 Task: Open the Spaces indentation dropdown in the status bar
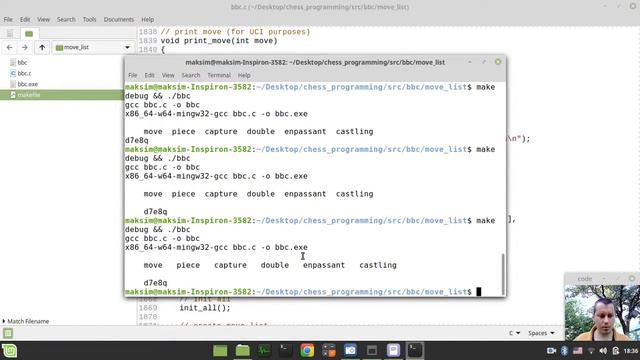[541, 333]
